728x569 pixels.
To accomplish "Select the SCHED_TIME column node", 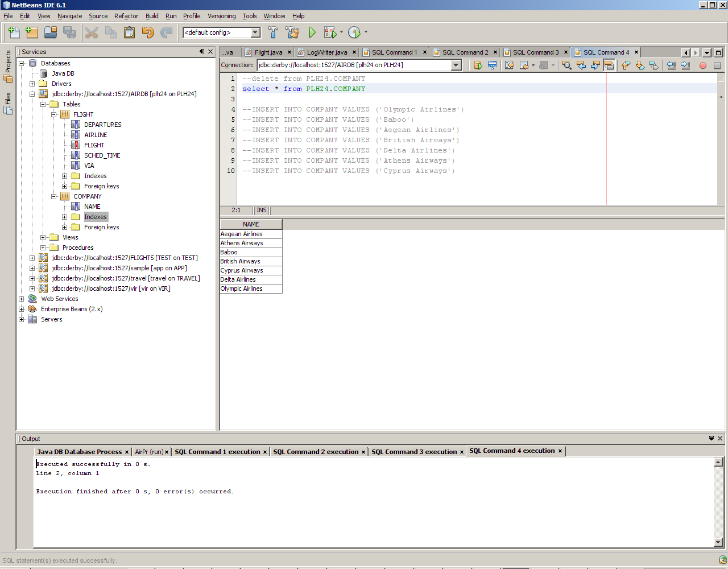I will pyautogui.click(x=102, y=155).
